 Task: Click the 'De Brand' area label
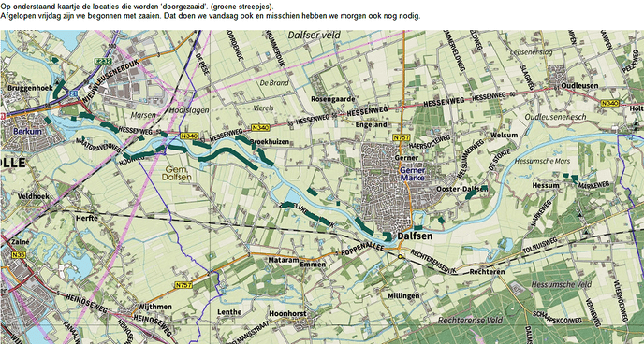tap(274, 83)
